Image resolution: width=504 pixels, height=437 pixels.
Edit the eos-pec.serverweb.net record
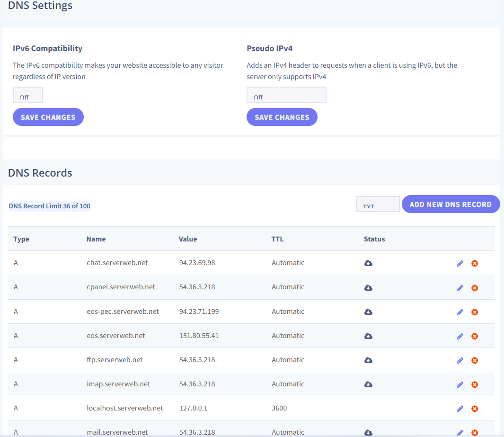[460, 312]
